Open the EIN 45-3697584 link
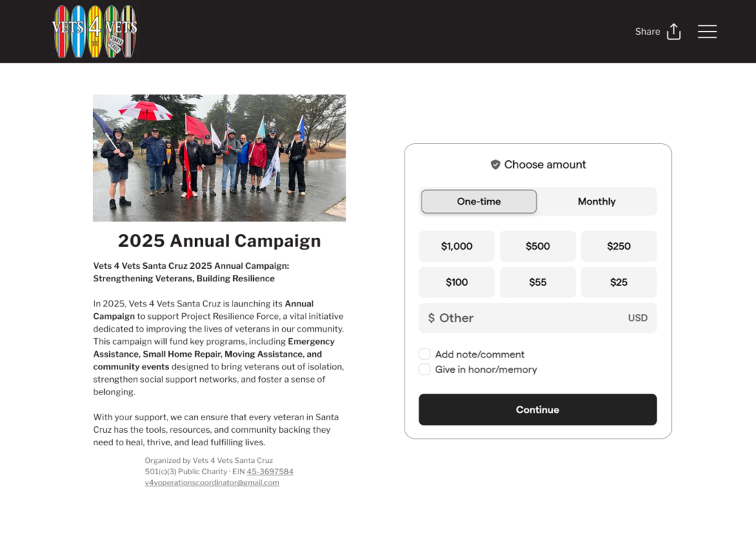Image resolution: width=756 pixels, height=534 pixels. [270, 472]
